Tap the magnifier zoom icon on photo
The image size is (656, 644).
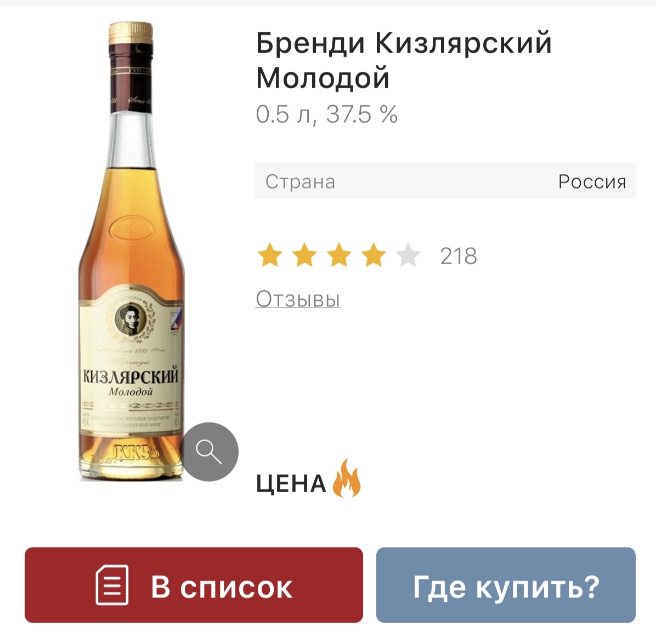pyautogui.click(x=209, y=452)
